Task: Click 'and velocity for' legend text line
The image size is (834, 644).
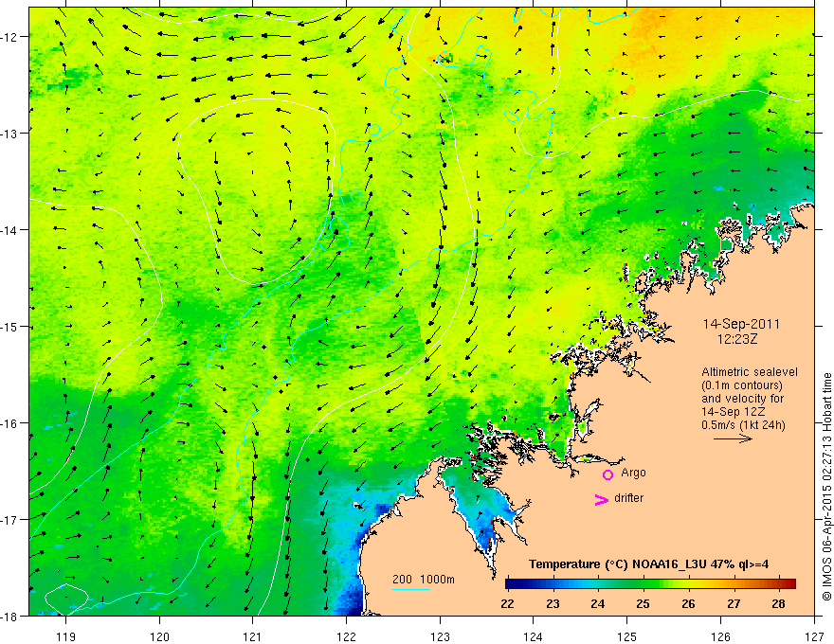Action: click(742, 399)
